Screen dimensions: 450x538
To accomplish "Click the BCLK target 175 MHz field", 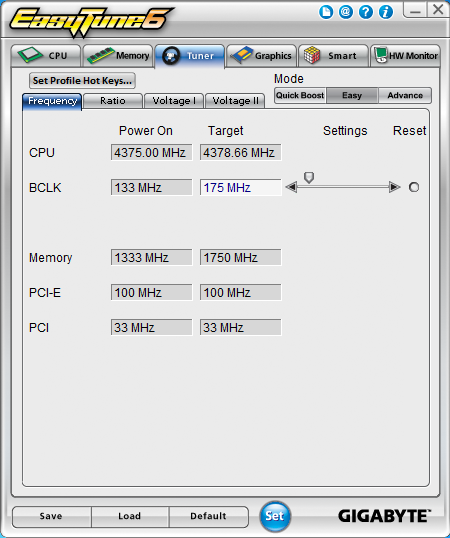I will click(x=240, y=188).
